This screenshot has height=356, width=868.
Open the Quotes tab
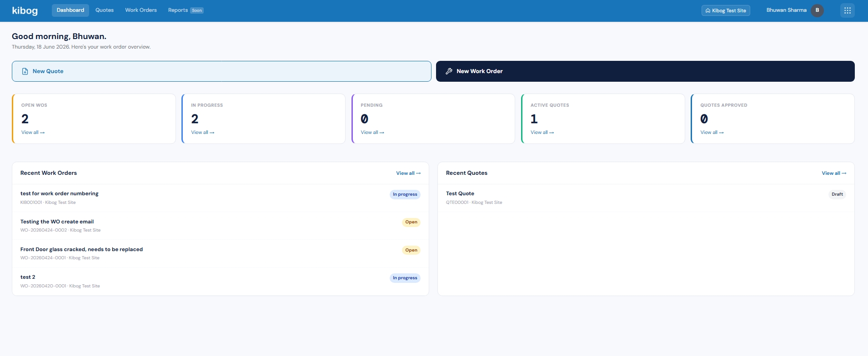[105, 10]
